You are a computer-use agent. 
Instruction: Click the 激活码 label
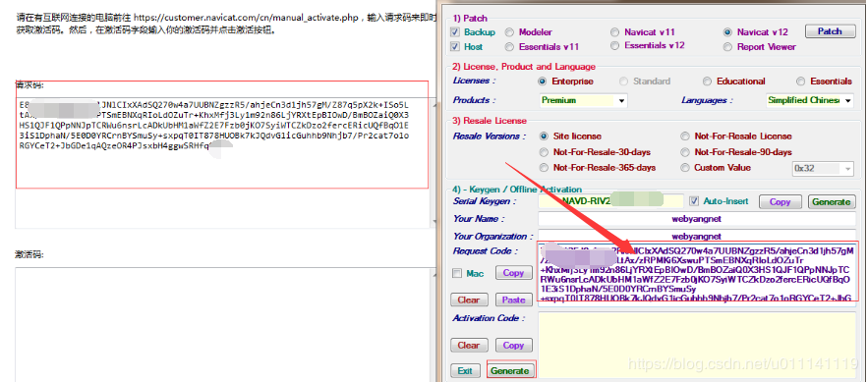[x=29, y=255]
